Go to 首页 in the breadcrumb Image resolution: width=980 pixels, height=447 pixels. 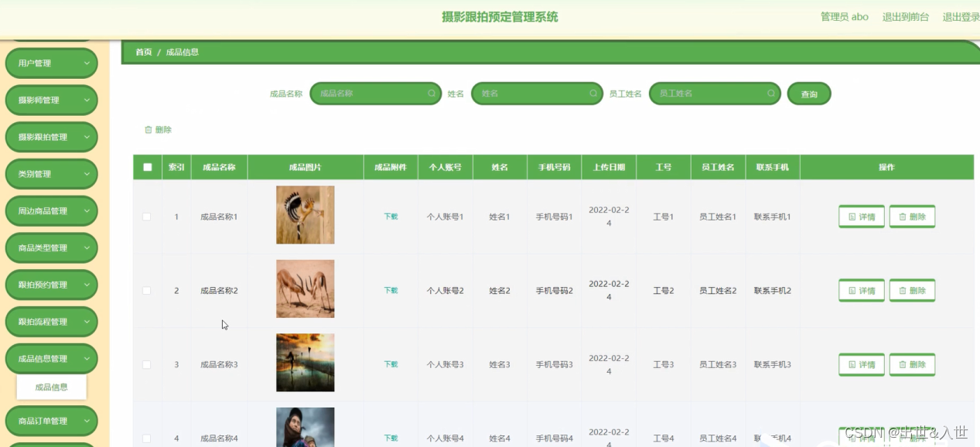(144, 53)
